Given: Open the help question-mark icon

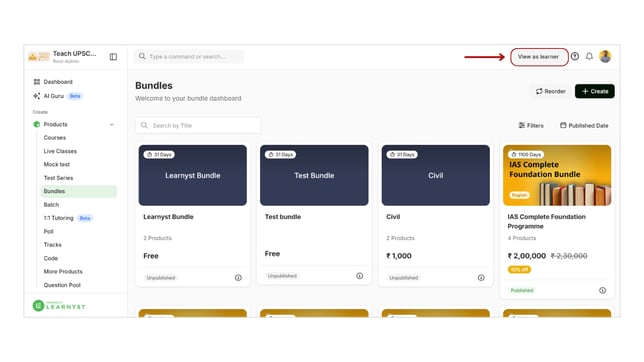Looking at the screenshot, I should click(575, 56).
